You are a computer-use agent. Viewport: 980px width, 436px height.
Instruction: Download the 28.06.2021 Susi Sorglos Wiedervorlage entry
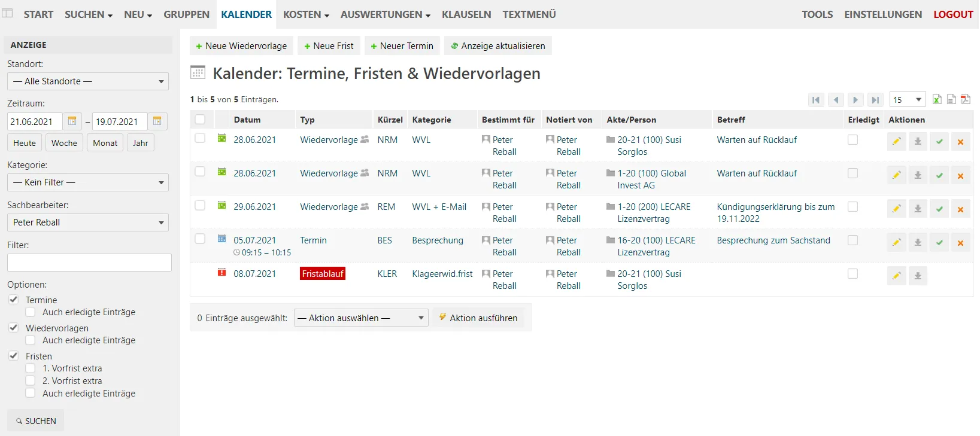click(x=918, y=142)
